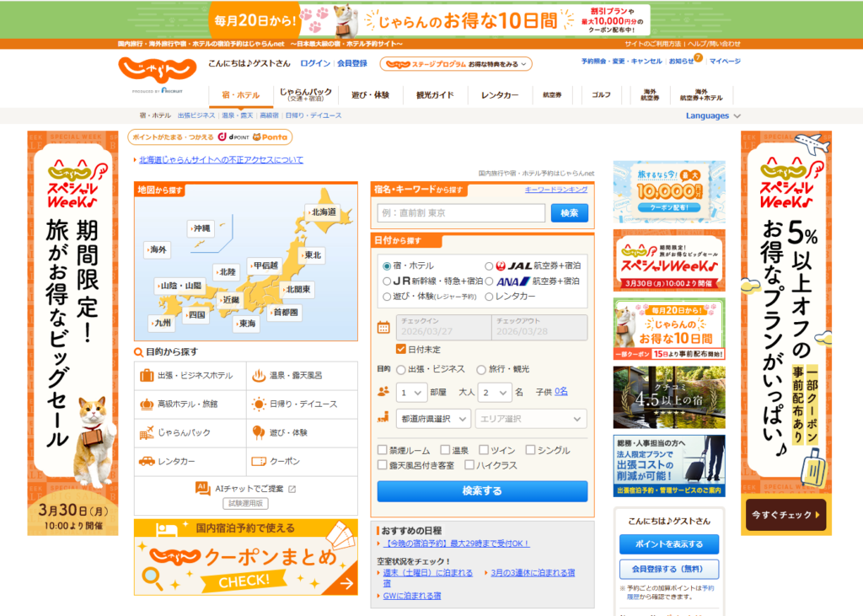Click the balloon icon for activities

pyautogui.click(x=258, y=433)
